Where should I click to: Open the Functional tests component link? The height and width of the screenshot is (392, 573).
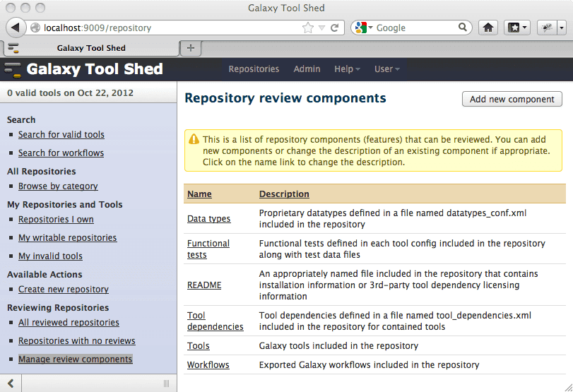[x=208, y=249]
